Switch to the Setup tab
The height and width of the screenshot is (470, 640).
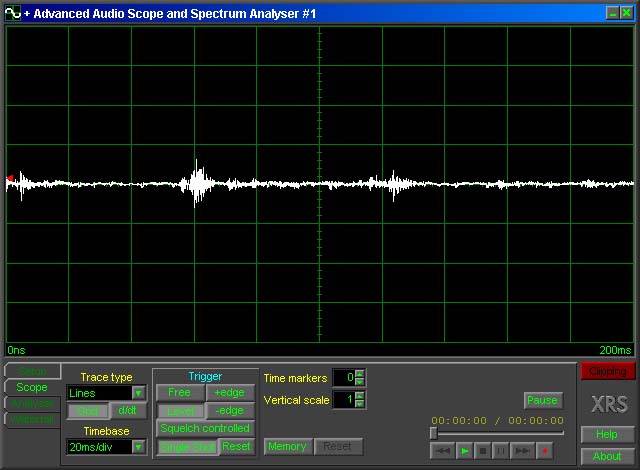33,371
